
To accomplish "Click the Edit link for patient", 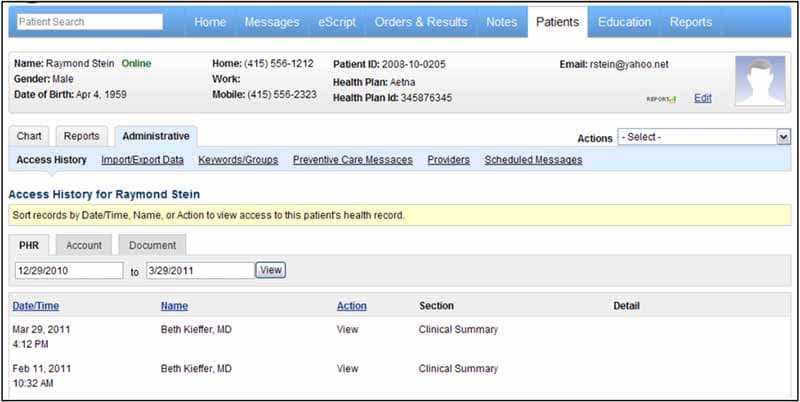I will 703,98.
